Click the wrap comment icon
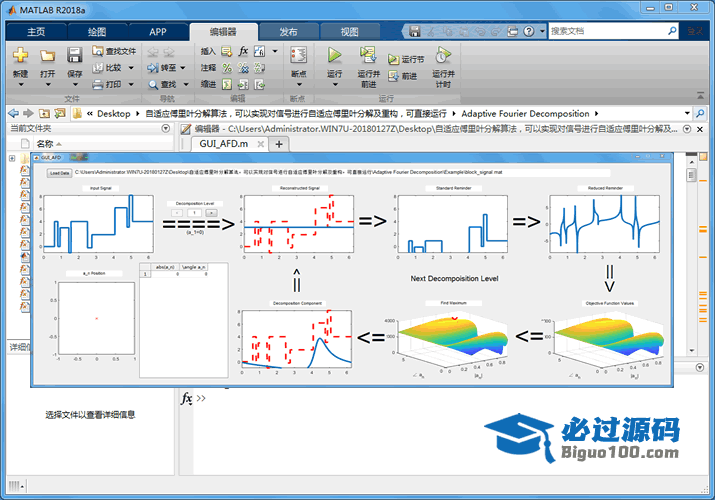 point(259,68)
